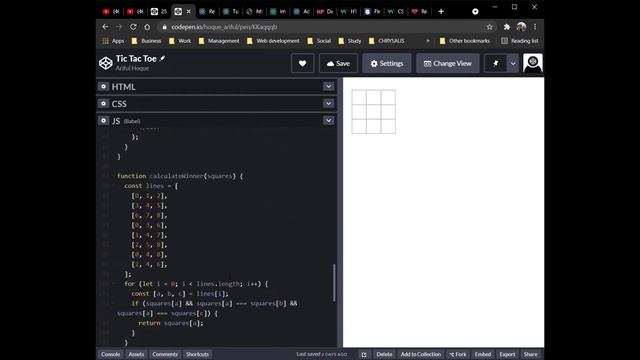The image size is (640, 360).
Task: Expand CSS panel dropdown chevron
Action: (x=329, y=104)
